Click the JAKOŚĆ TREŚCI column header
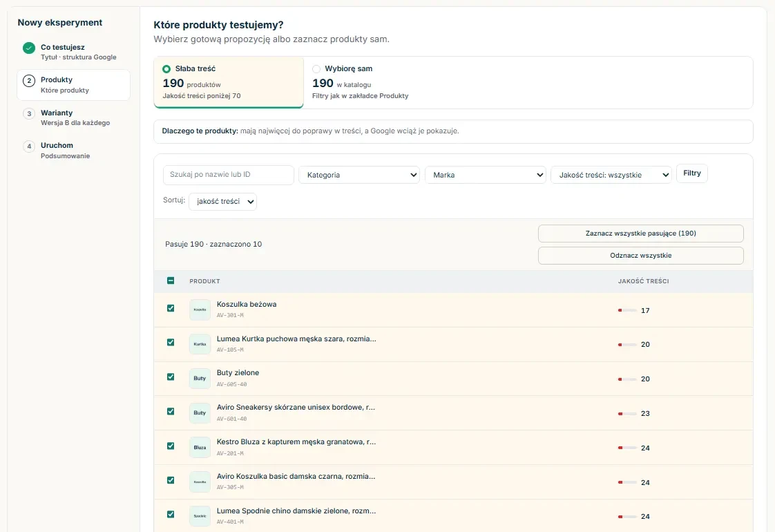Viewport: 775px width, 532px height. click(x=644, y=281)
